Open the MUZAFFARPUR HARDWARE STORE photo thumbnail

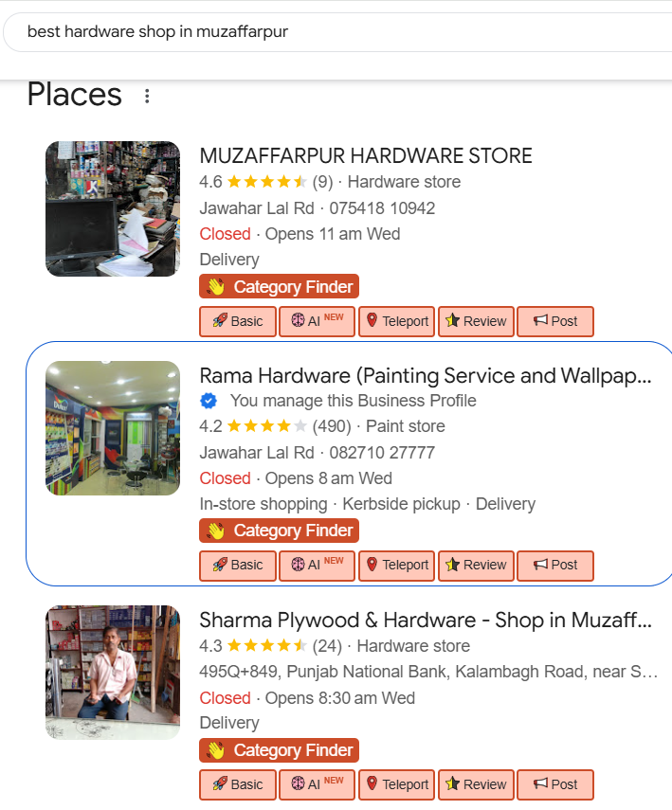point(113,208)
